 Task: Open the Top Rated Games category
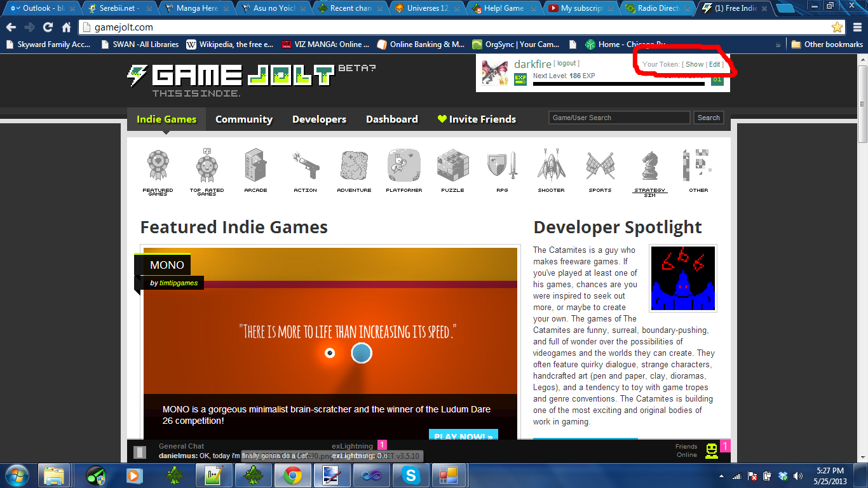click(207, 172)
